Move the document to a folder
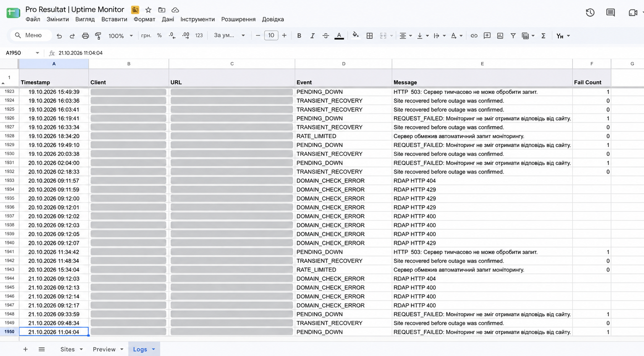 tap(162, 10)
